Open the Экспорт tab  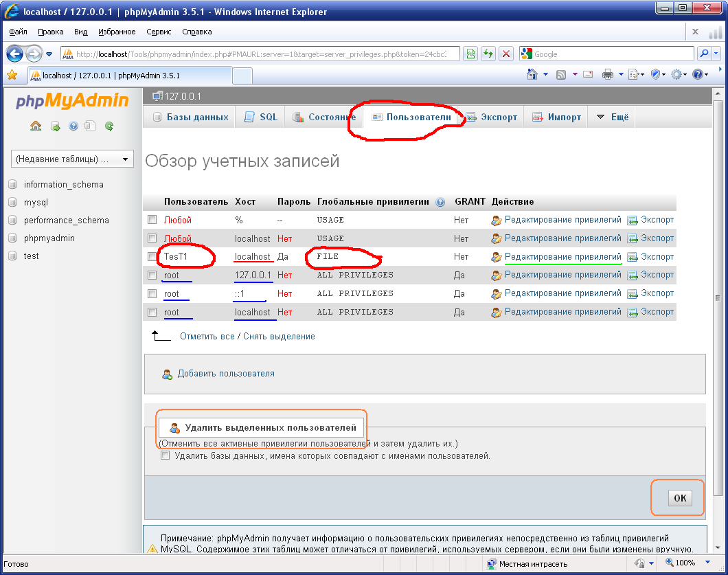coord(492,117)
